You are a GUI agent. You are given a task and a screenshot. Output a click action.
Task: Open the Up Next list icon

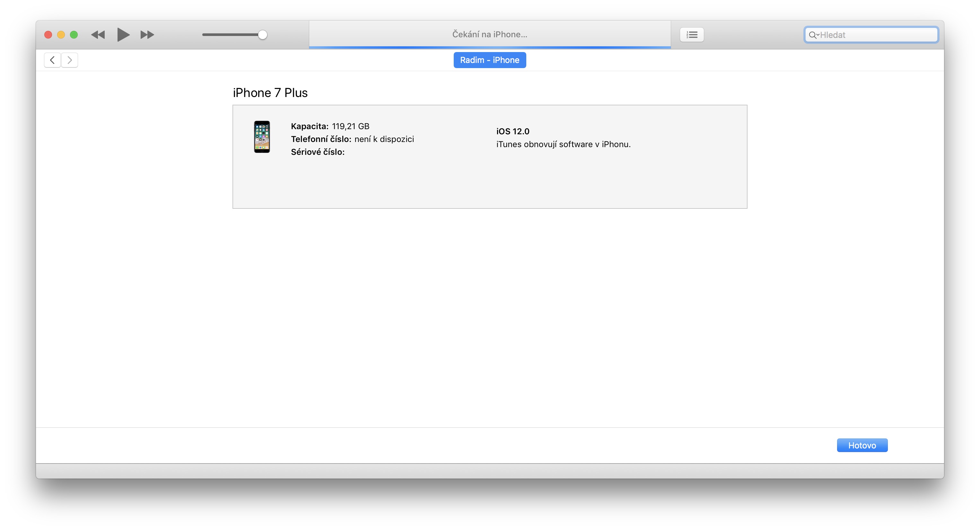click(691, 35)
